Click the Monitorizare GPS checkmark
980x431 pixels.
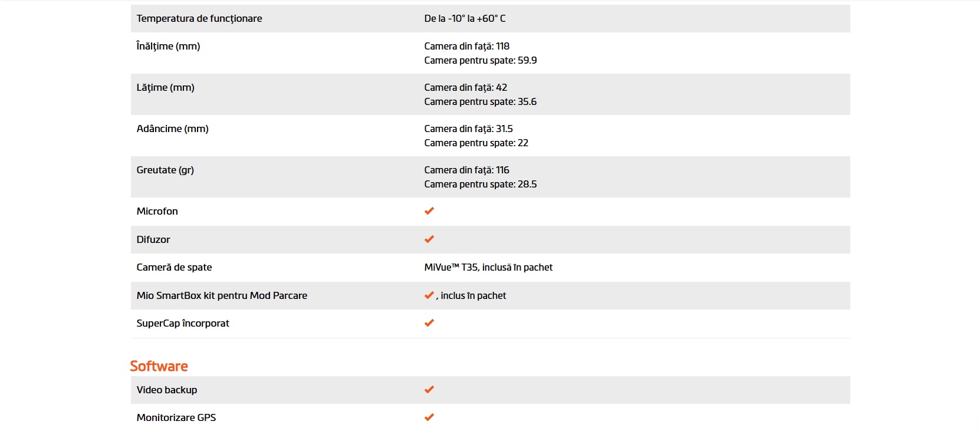[x=429, y=417]
